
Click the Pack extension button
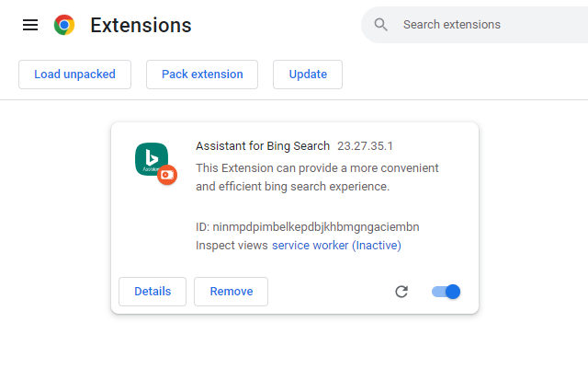202,75
